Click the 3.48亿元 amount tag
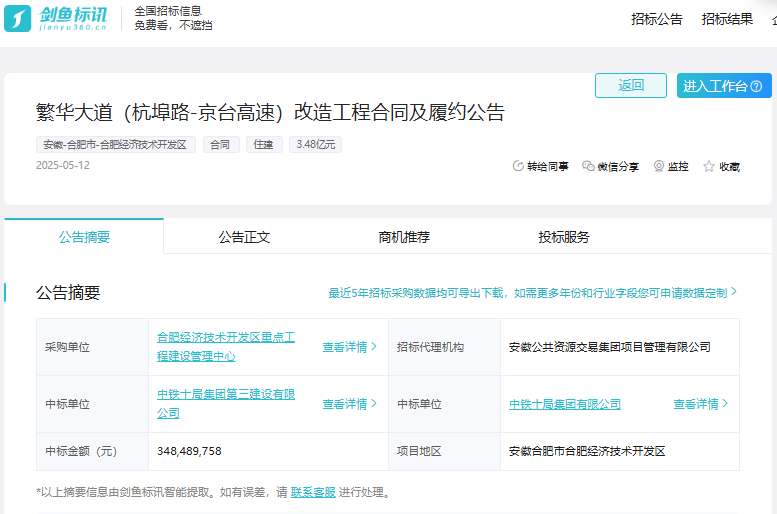 pyautogui.click(x=315, y=144)
